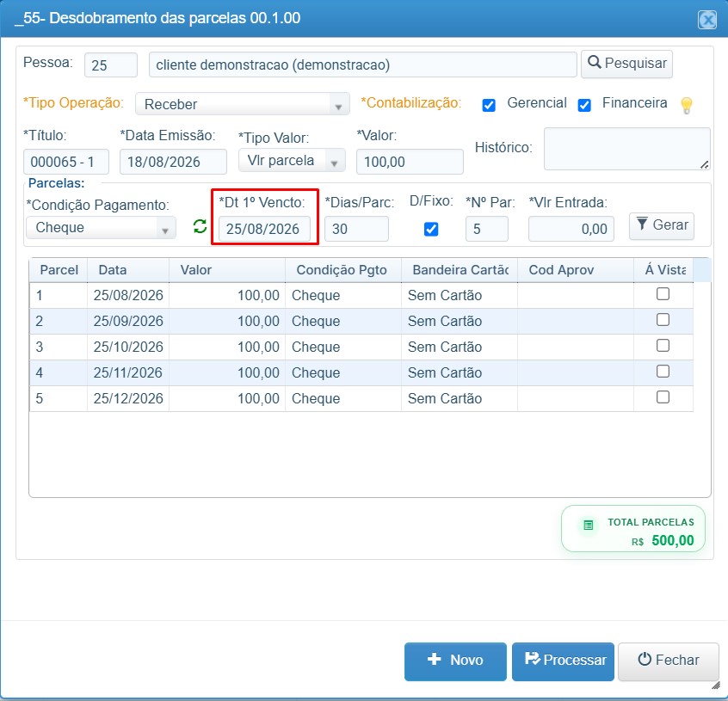Check Á Vista for parcel 3
This screenshot has height=701, width=728.
pos(663,346)
